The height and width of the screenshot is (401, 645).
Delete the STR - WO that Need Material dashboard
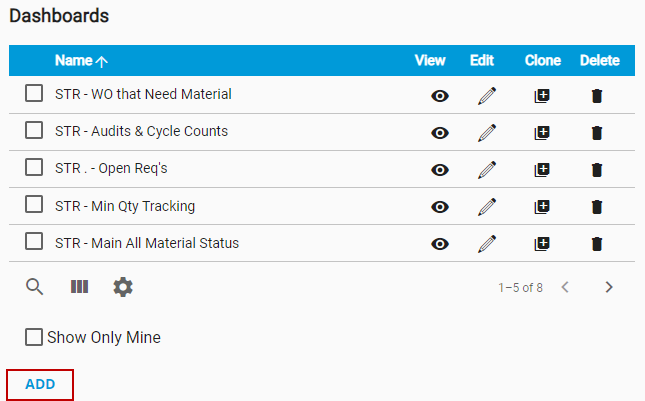pyautogui.click(x=597, y=96)
